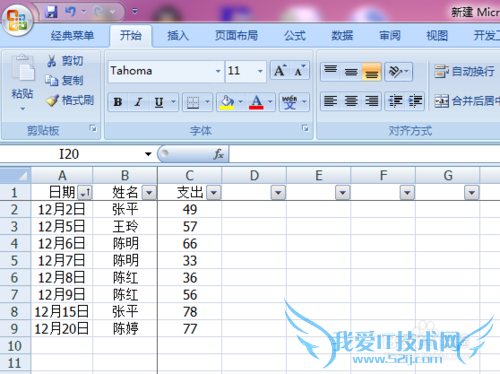Screen dimensions: 500x374
Task: Decrease the cell indent
Action: point(395,101)
